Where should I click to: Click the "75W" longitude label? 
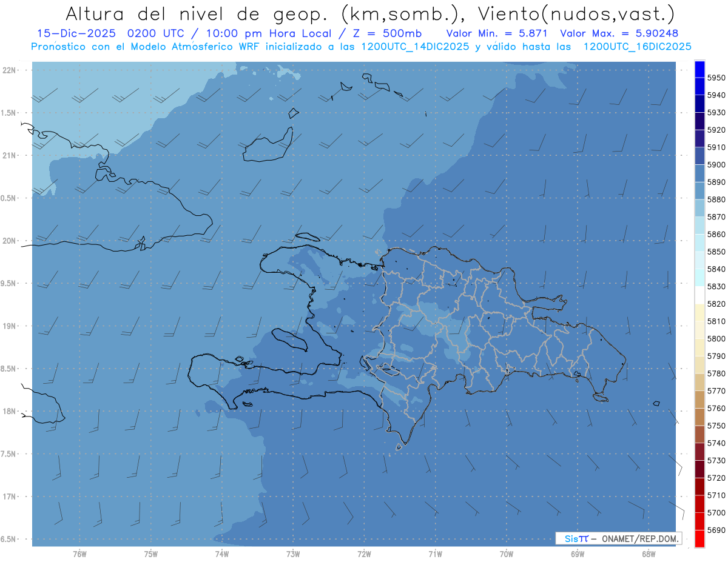(150, 554)
